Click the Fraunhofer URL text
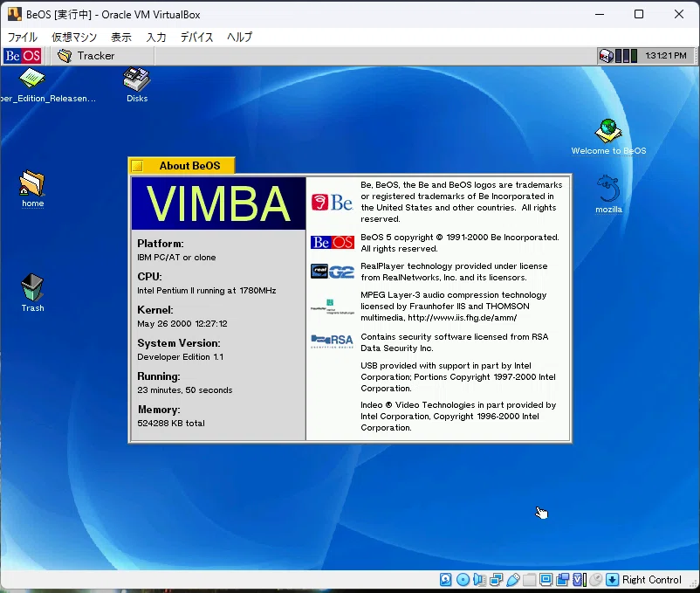 coord(462,318)
